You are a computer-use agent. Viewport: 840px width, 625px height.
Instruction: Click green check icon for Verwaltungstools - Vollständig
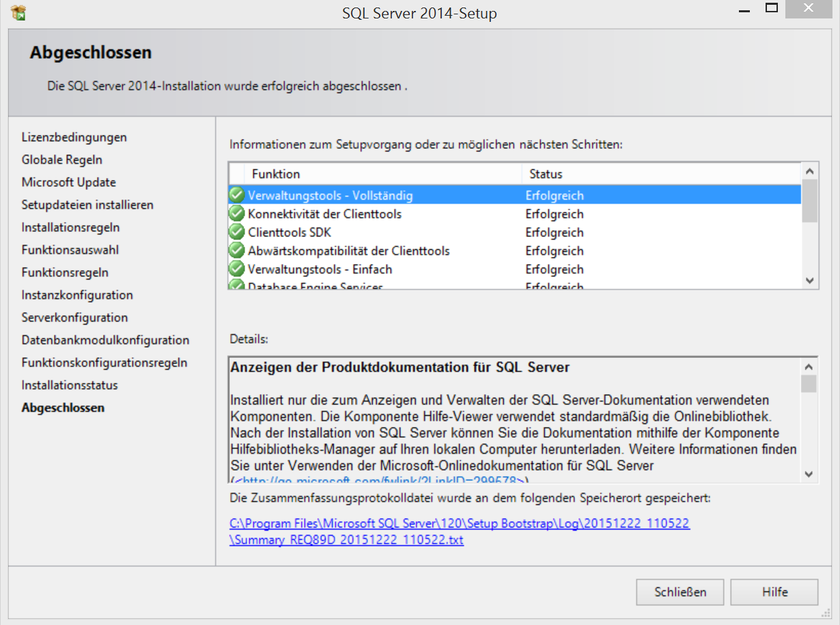237,195
